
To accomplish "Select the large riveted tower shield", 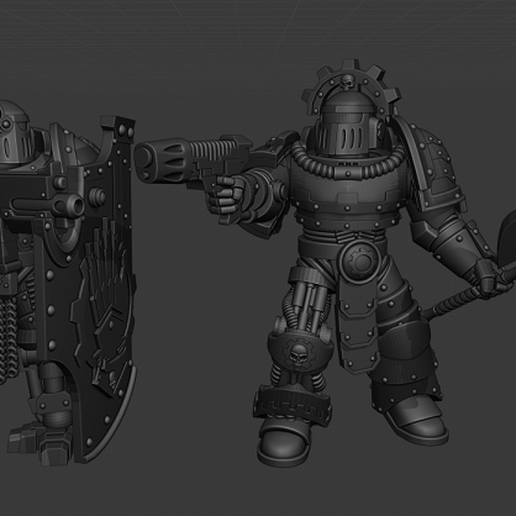I will [x=90, y=290].
